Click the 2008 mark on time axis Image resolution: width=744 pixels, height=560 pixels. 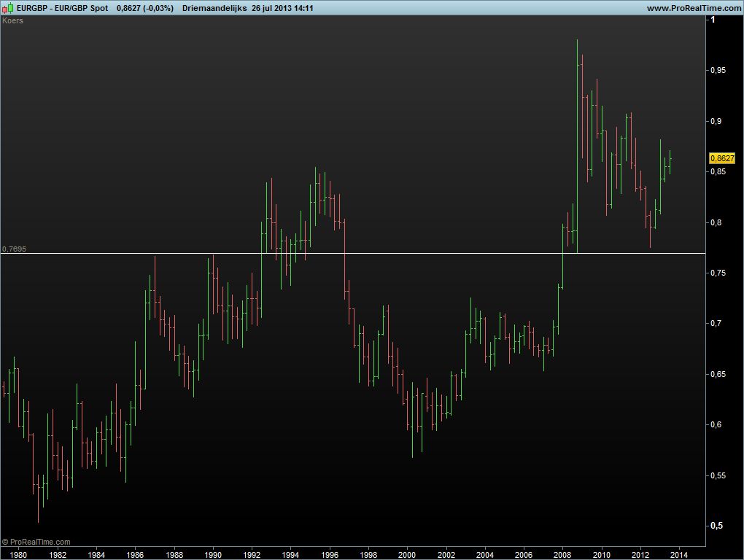tap(562, 554)
